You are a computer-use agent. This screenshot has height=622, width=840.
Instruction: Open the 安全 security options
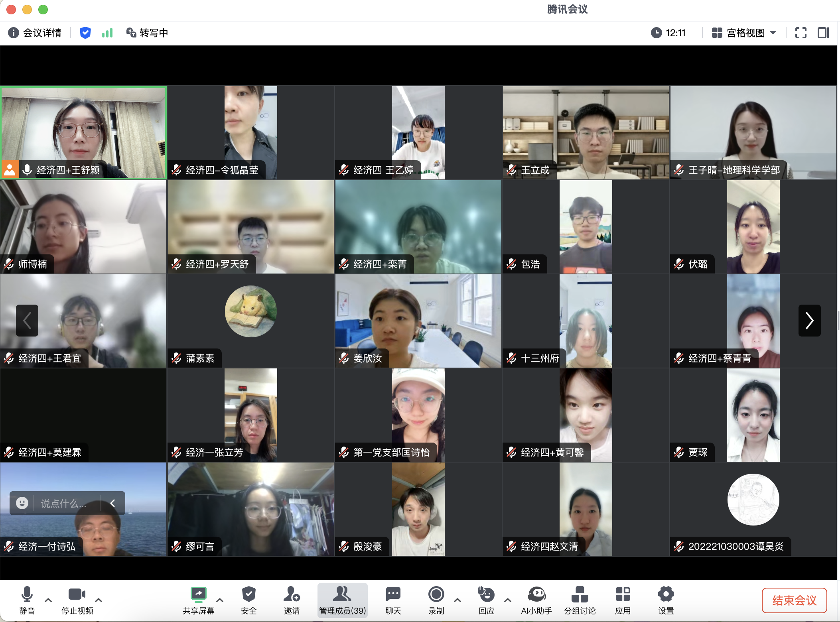tap(248, 600)
